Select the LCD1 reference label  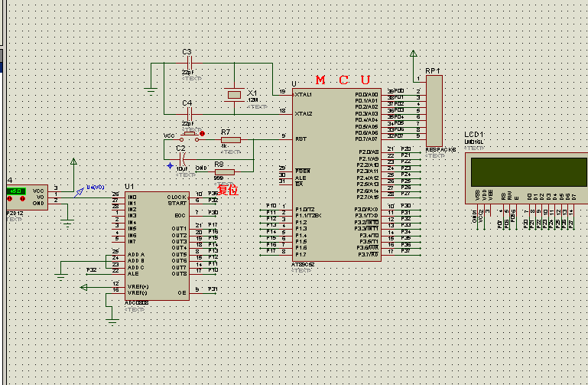[x=474, y=135]
